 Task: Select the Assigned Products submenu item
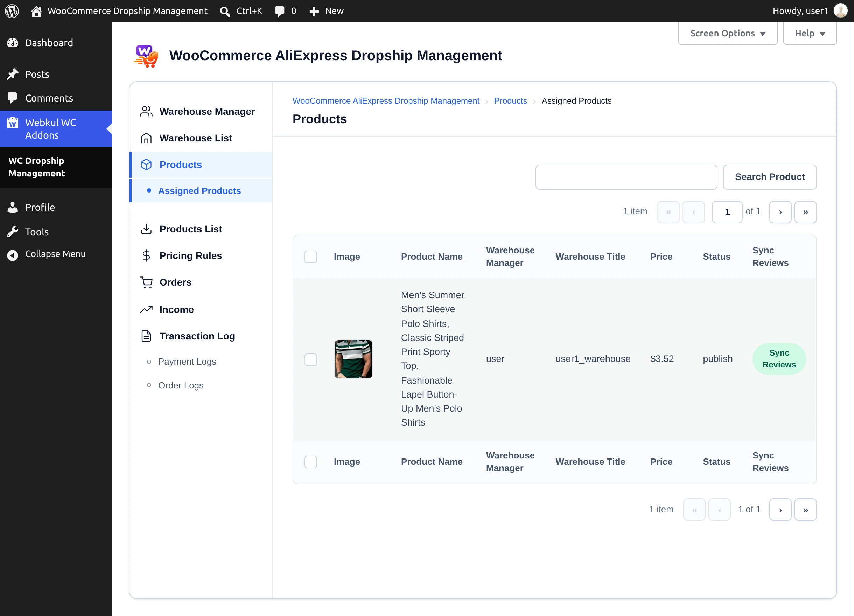pos(201,191)
